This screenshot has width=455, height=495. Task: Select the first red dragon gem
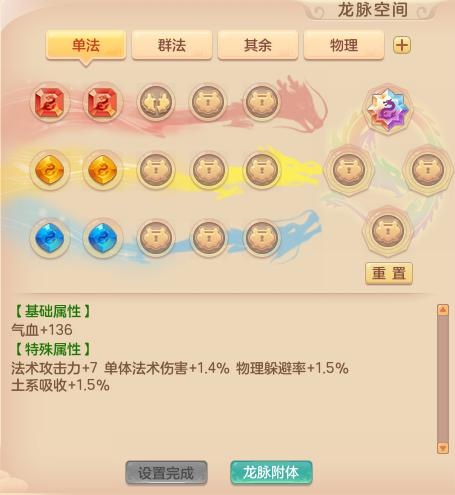point(50,103)
